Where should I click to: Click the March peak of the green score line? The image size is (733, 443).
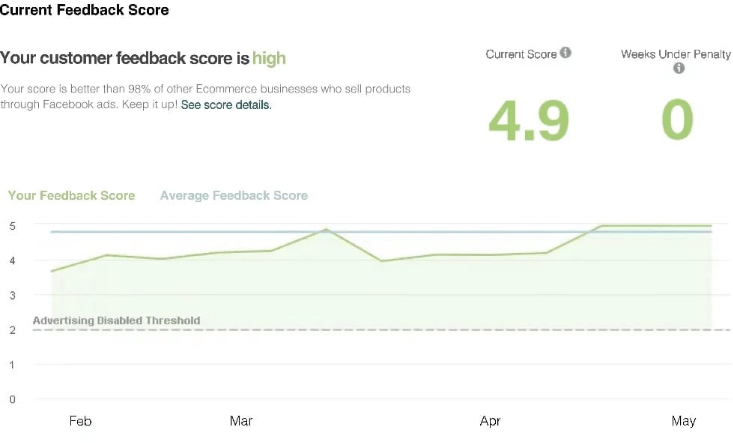click(x=326, y=230)
